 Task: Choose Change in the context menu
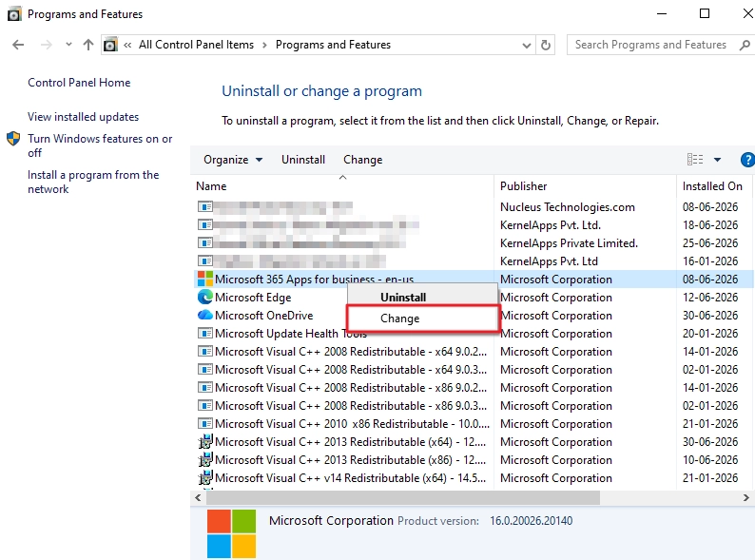(x=423, y=319)
